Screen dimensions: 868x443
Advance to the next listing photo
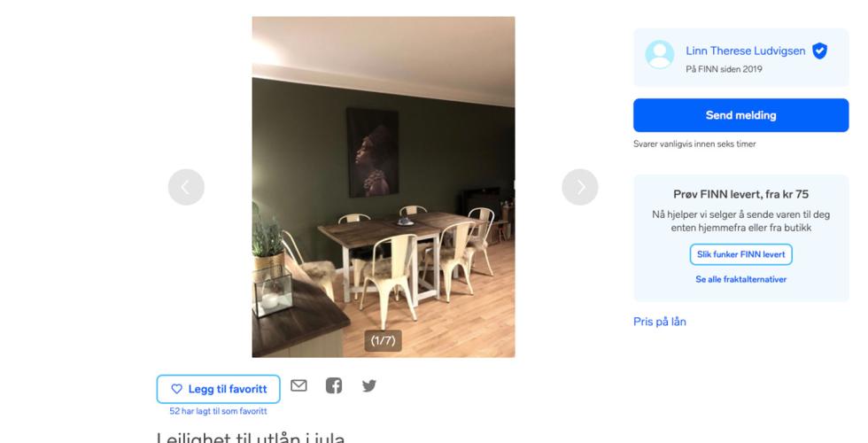579,187
